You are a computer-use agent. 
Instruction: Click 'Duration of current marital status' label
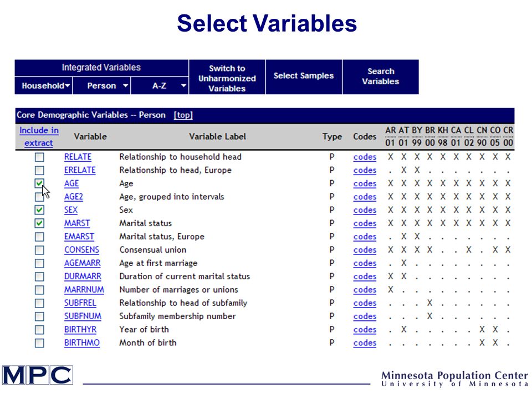tap(185, 277)
